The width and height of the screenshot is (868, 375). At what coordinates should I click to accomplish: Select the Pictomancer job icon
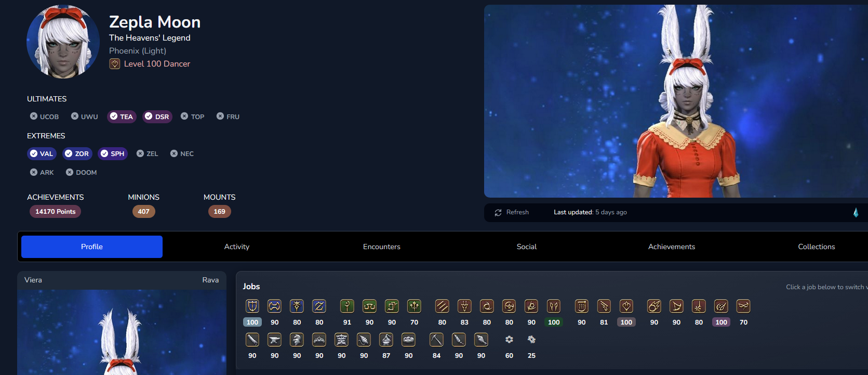[x=721, y=306]
